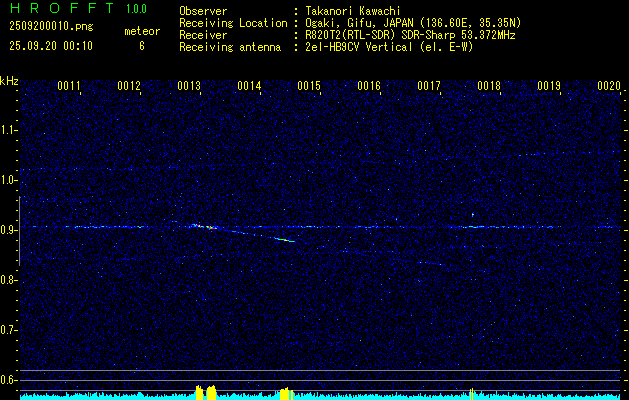Click time marker 0018

(x=489, y=86)
